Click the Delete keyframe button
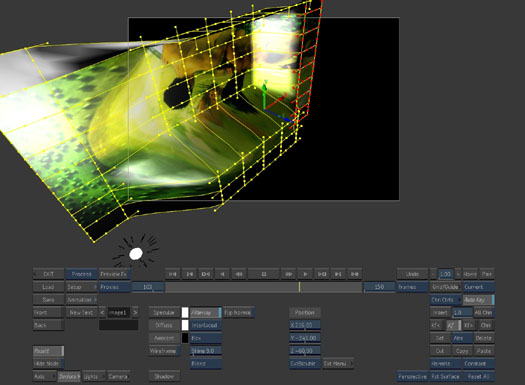This screenshot has height=385, width=525. click(484, 338)
